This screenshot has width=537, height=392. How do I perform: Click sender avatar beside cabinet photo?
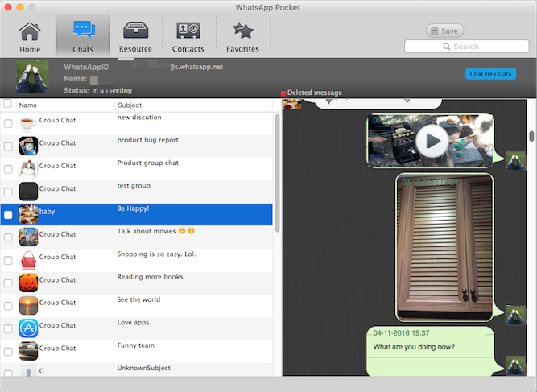[516, 315]
